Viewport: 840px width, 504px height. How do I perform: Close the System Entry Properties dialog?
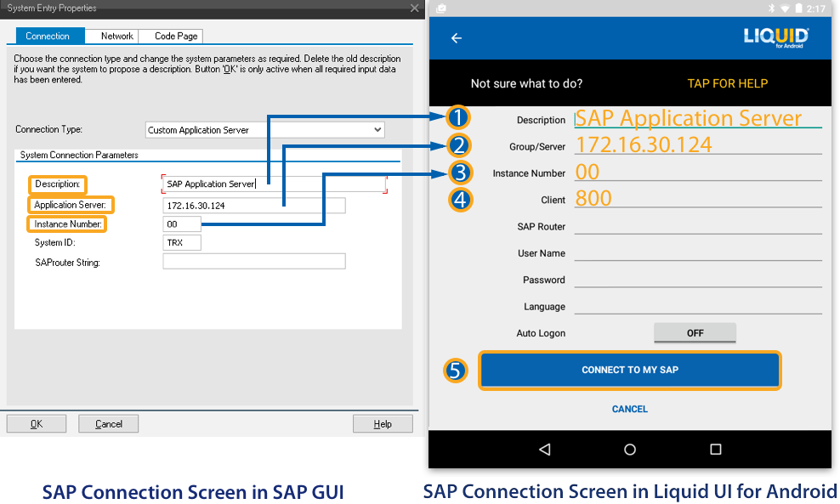(x=414, y=8)
